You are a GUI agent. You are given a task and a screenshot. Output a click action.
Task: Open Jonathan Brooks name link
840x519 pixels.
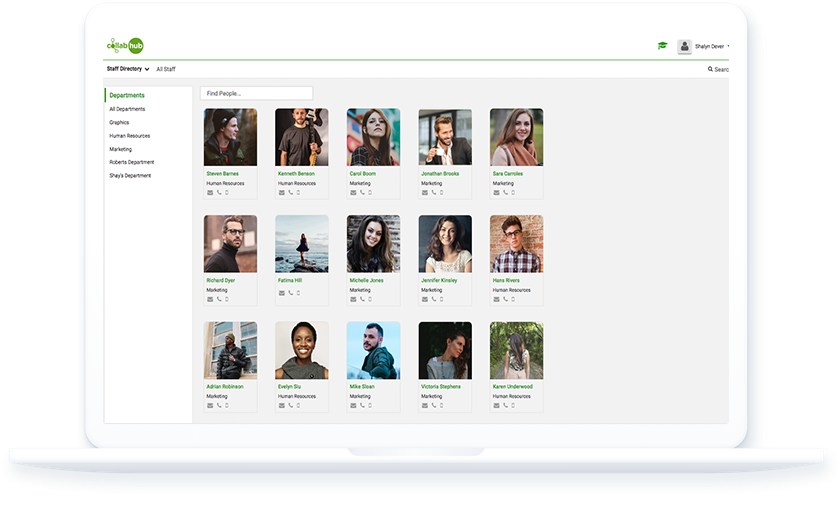(x=440, y=174)
